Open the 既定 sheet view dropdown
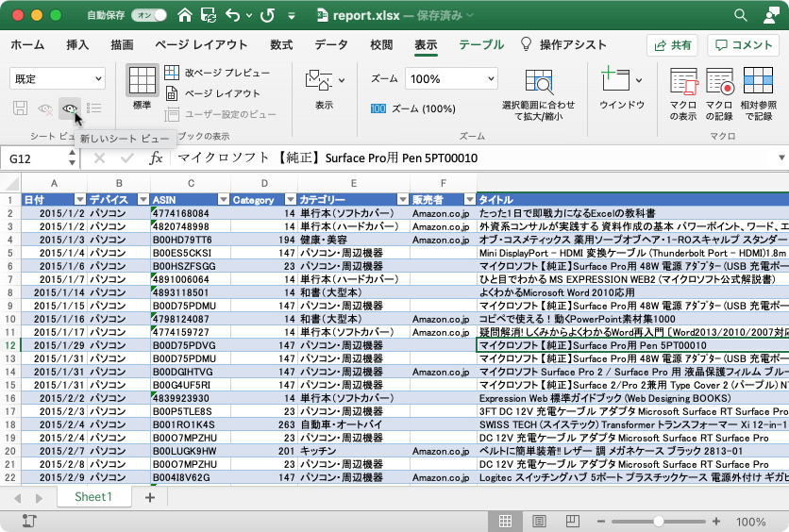 coord(58,79)
